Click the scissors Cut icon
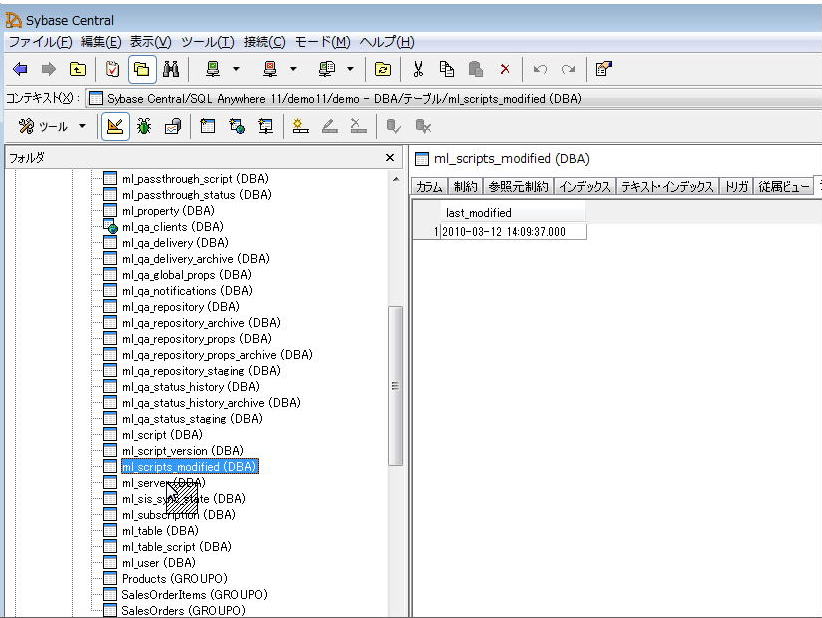The width and height of the screenshot is (822, 618). 418,69
